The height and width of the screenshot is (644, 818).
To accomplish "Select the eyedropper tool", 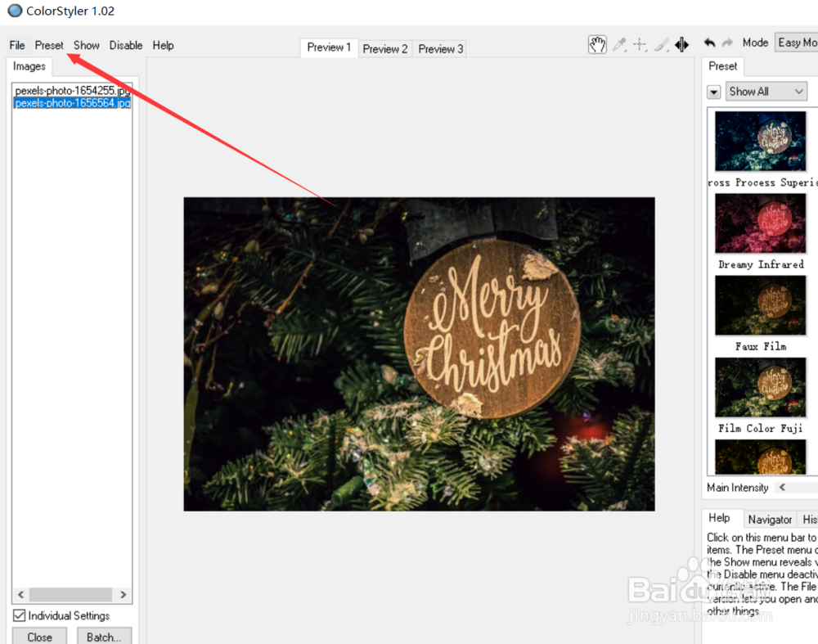I will click(619, 45).
